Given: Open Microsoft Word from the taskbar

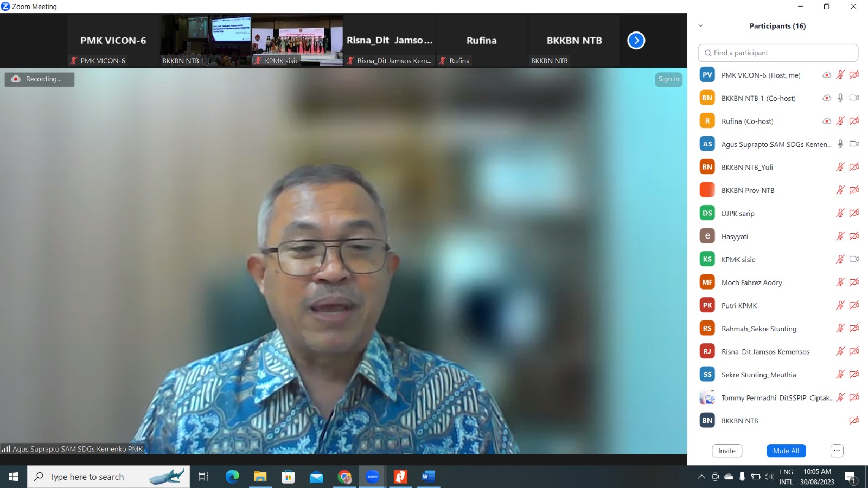Looking at the screenshot, I should tap(428, 477).
